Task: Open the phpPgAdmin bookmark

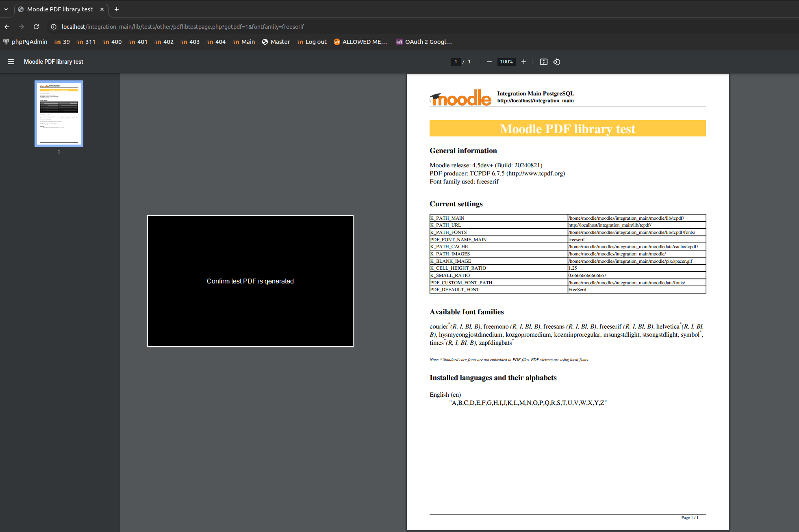Action: click(25, 42)
